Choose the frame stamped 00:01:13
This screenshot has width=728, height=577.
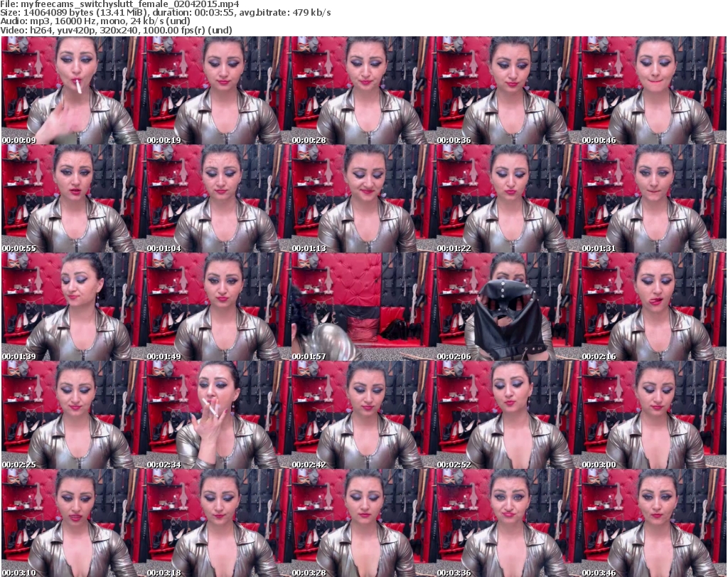tap(363, 198)
